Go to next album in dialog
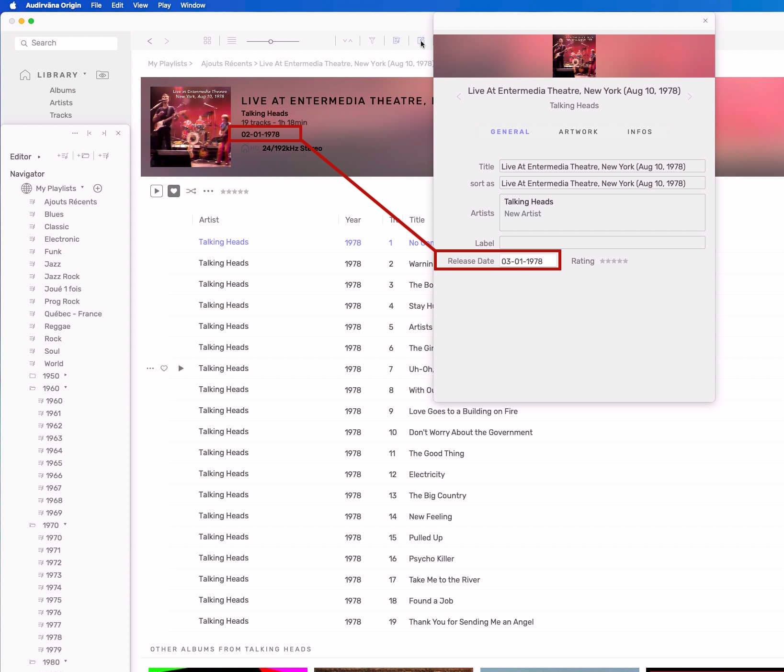784x672 pixels. click(x=690, y=97)
